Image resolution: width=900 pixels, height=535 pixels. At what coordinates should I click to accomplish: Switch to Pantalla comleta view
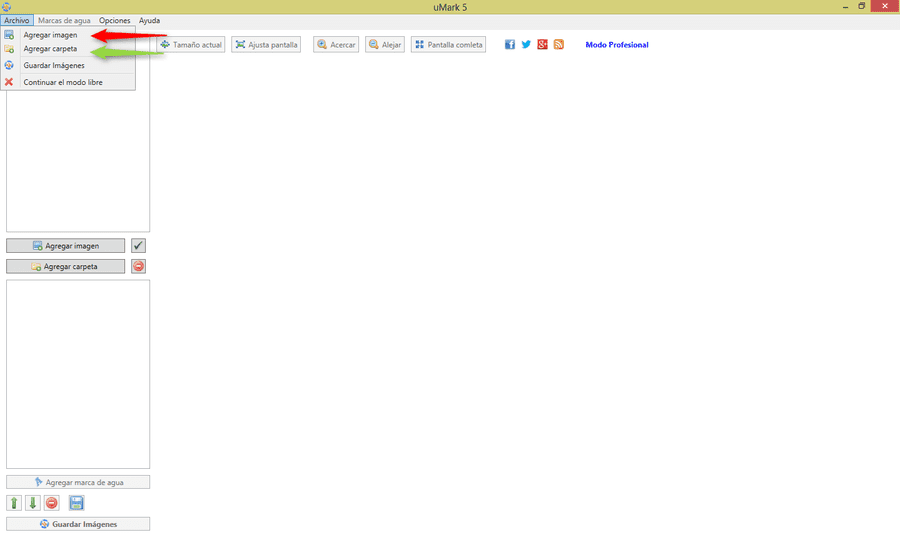pos(448,45)
